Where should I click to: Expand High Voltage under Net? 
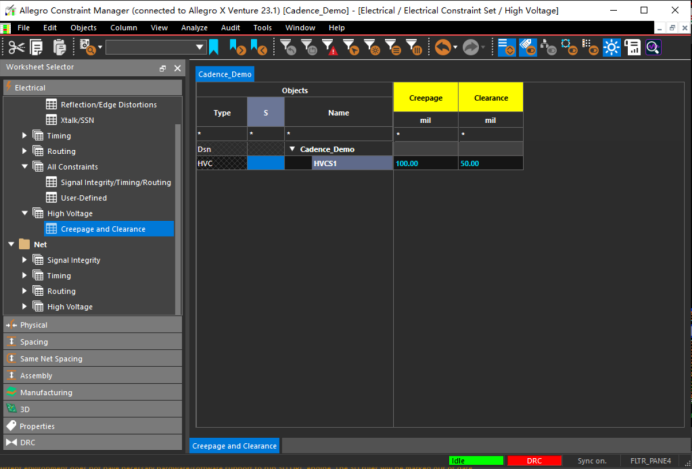(x=24, y=306)
